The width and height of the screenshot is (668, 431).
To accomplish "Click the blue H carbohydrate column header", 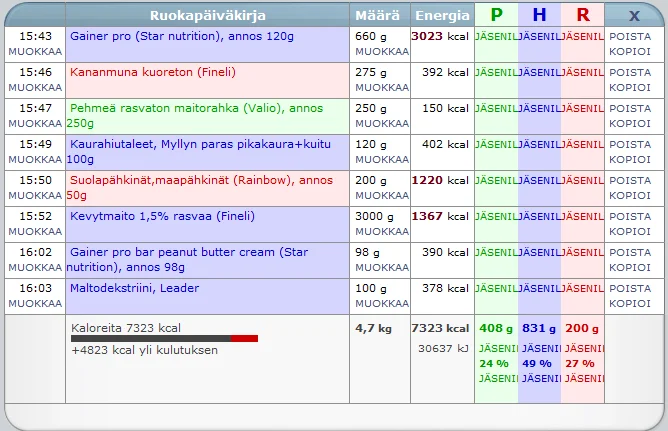I will coord(540,15).
